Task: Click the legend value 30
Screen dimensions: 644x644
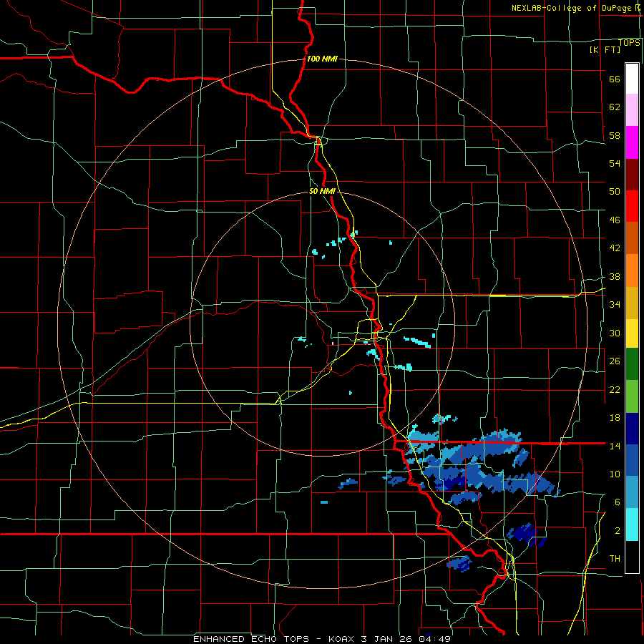Action: 615,333
